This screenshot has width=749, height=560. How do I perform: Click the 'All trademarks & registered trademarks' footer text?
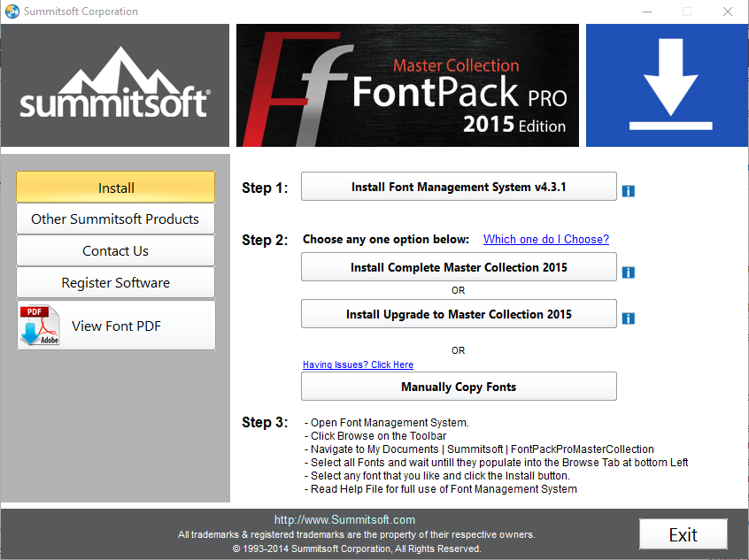tap(356, 534)
